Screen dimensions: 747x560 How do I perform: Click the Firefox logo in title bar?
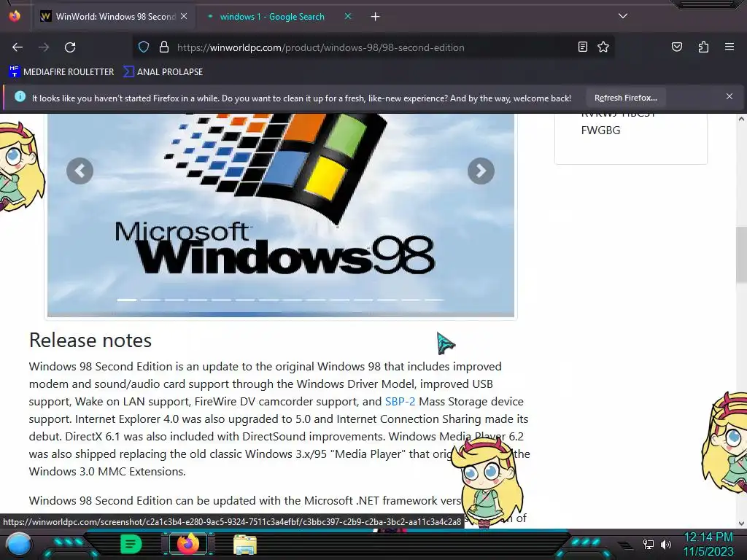pos(15,16)
